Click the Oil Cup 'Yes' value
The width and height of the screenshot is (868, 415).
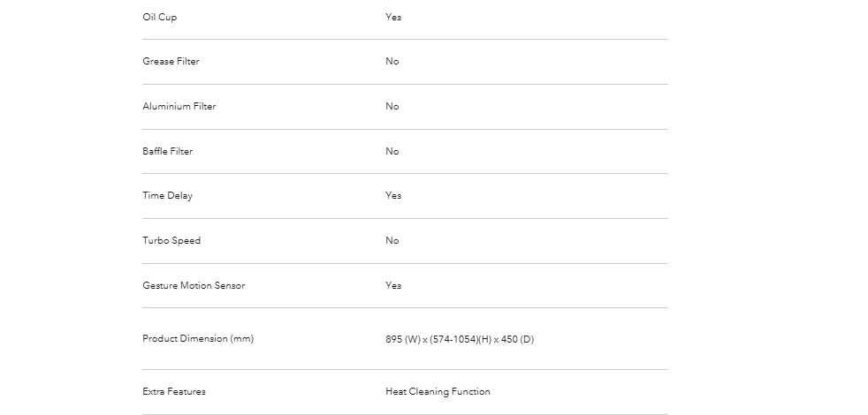393,17
